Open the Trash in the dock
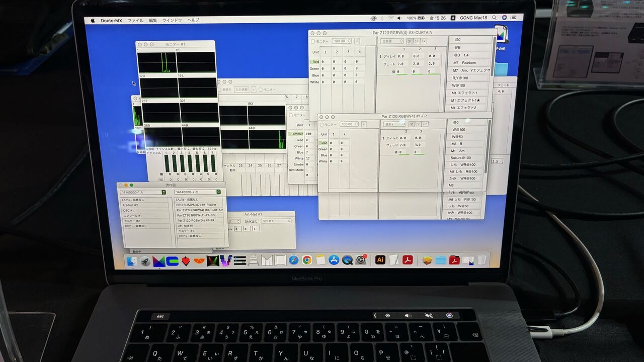 click(482, 260)
